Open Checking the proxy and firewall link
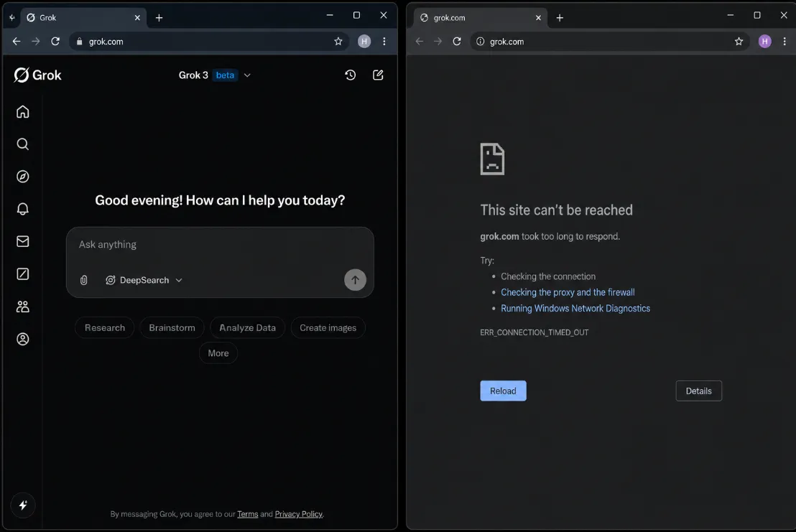 point(568,292)
